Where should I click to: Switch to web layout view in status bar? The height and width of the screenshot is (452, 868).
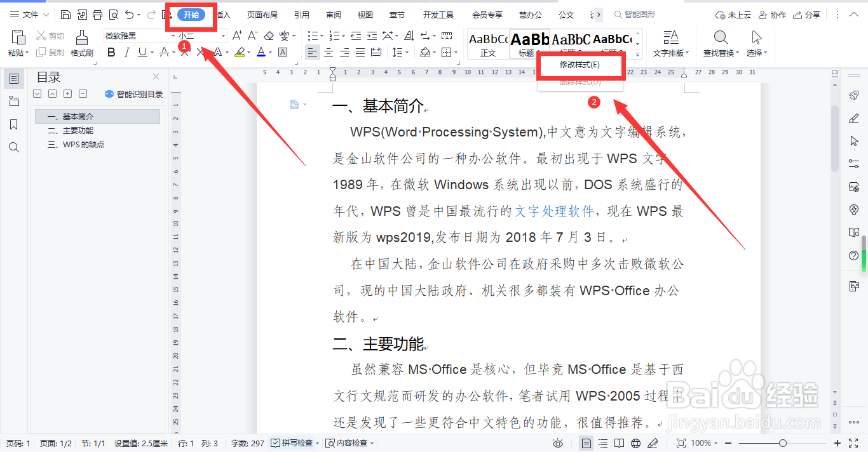click(636, 443)
